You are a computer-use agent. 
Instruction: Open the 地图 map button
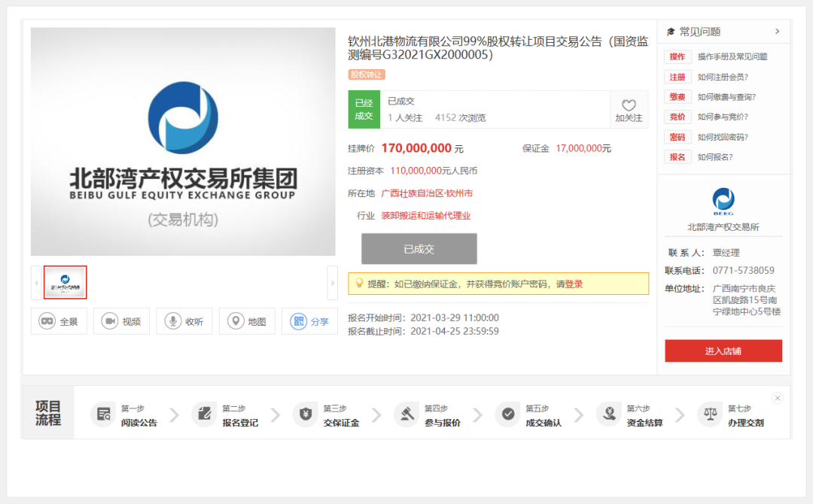pos(247,322)
